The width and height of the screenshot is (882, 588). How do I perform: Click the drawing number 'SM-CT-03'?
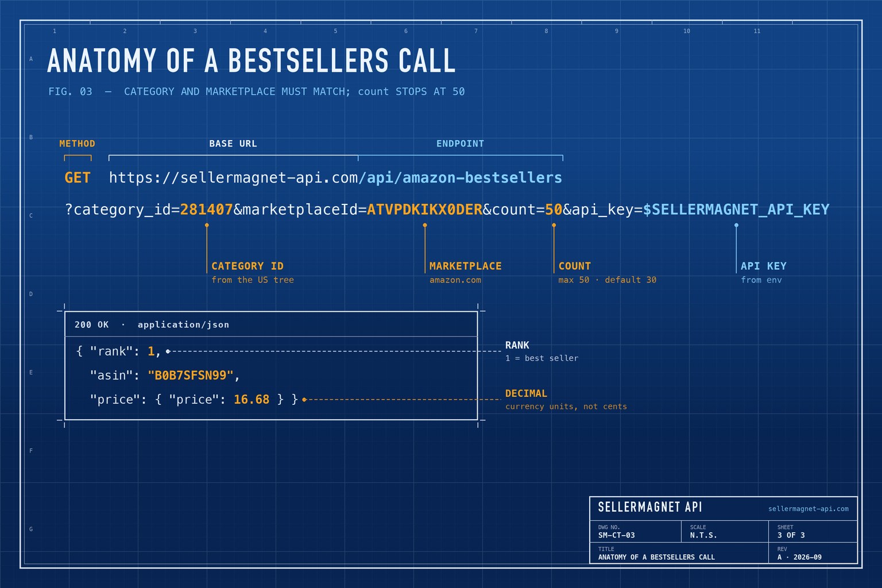(x=617, y=535)
